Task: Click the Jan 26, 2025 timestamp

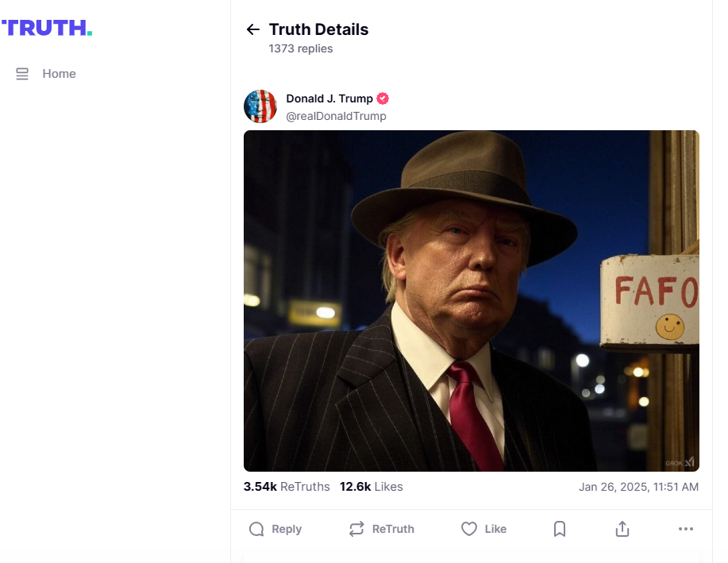Action: (638, 487)
